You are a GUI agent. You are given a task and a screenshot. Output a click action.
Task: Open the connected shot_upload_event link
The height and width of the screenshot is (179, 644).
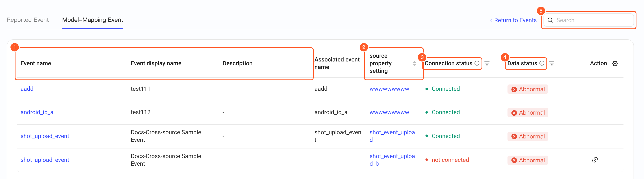[x=45, y=136]
